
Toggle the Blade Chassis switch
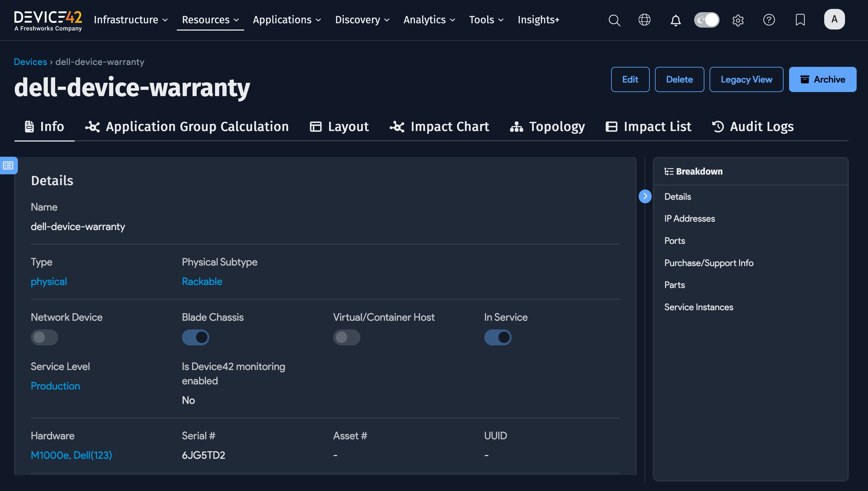tap(196, 337)
